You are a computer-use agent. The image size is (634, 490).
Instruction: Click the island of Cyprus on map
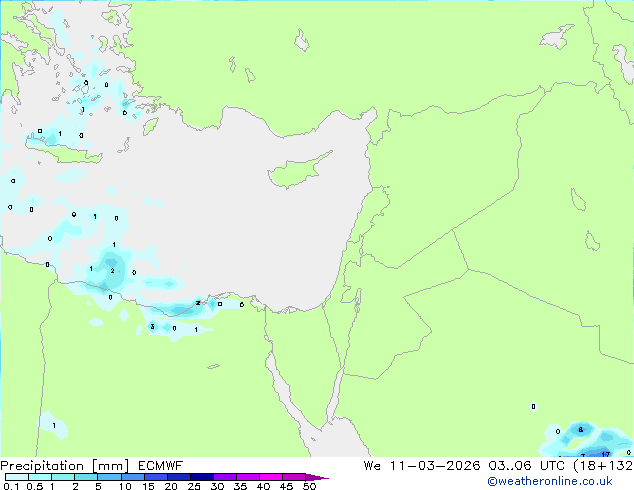click(298, 171)
